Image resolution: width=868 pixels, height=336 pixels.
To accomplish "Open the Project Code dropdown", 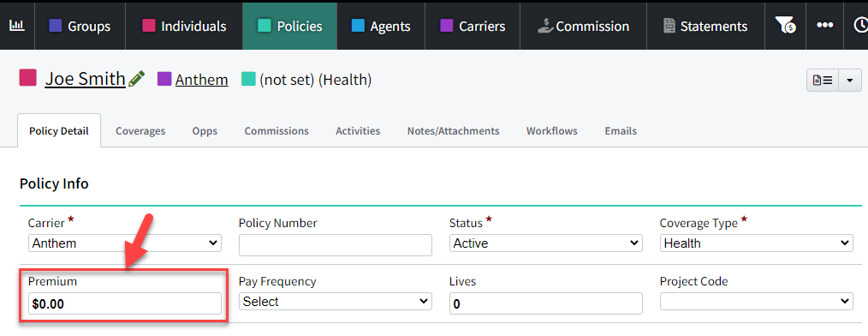I will [756, 302].
